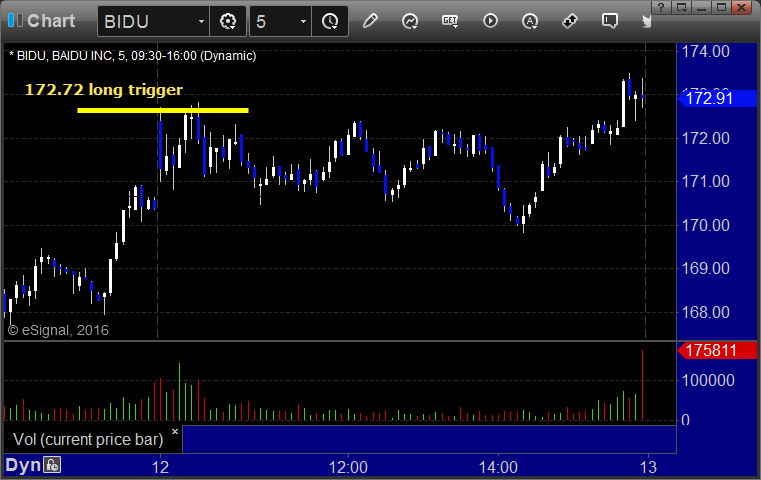The image size is (761, 480).
Task: Click the 172.00 price axis label
Action: 706,138
